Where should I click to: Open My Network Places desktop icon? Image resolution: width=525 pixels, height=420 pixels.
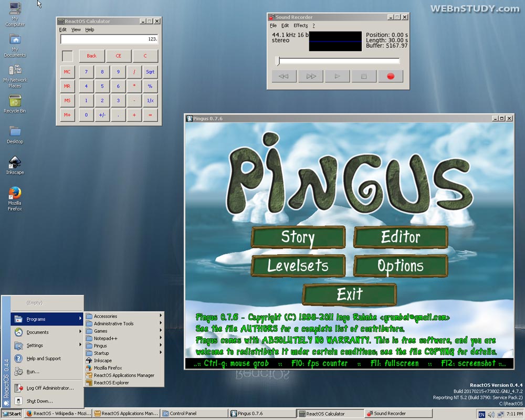[15, 76]
